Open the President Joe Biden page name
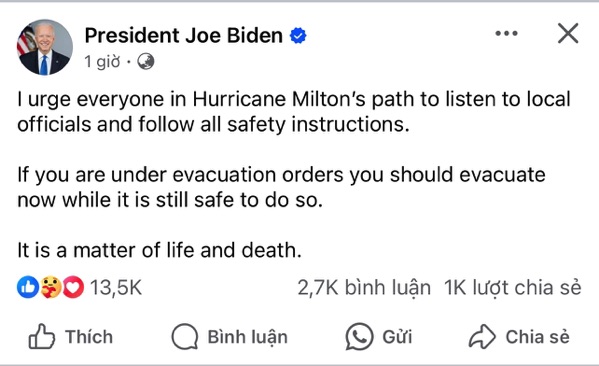This screenshot has width=599, height=366. pos(183,36)
